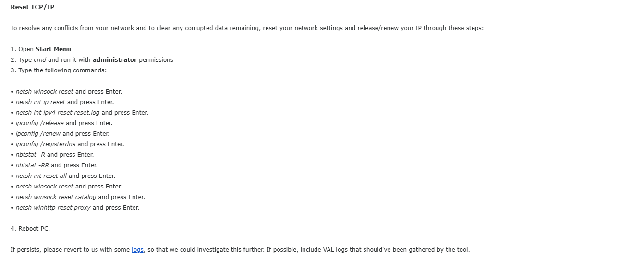This screenshot has width=644, height=258.
Task: Click the 'Reset TCP/IP' heading
Action: 32,7
